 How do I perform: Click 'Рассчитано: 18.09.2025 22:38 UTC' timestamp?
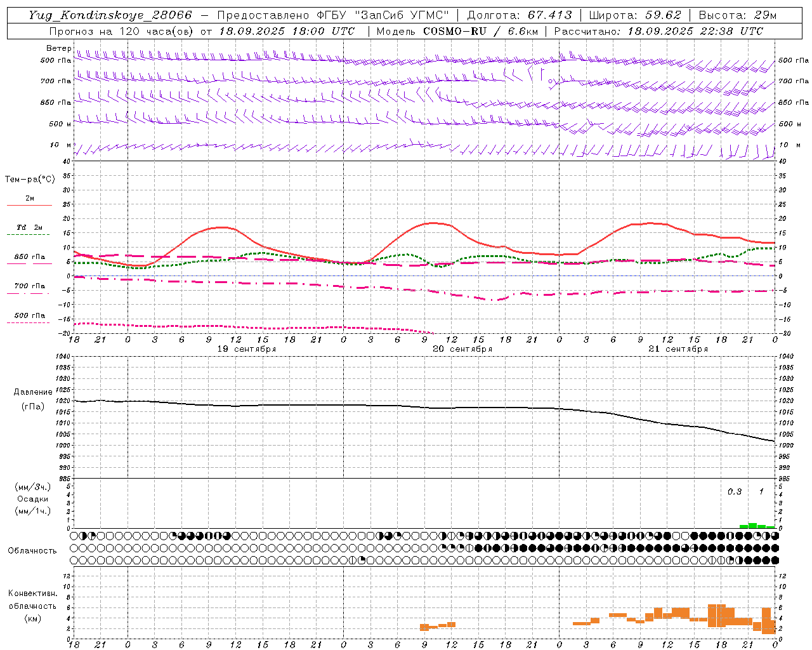(x=658, y=31)
